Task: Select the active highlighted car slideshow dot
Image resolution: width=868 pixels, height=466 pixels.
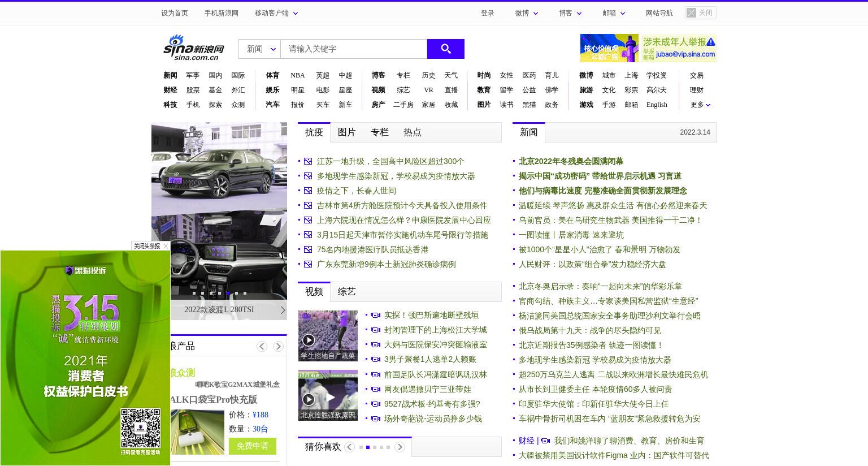Action: click(x=228, y=294)
